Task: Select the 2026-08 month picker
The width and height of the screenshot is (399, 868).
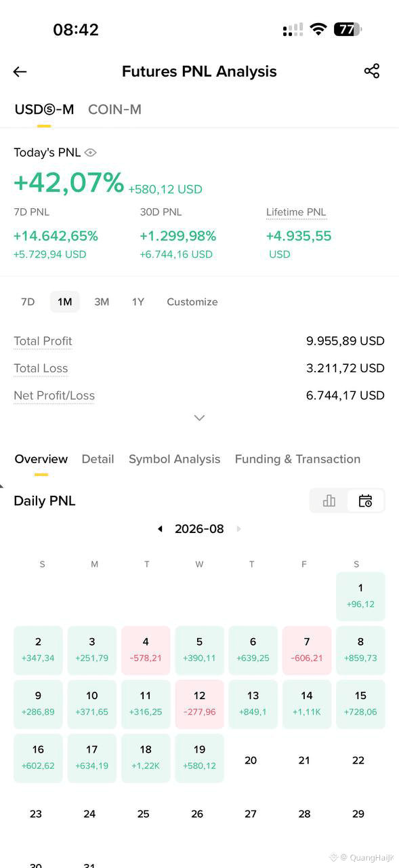Action: point(199,529)
